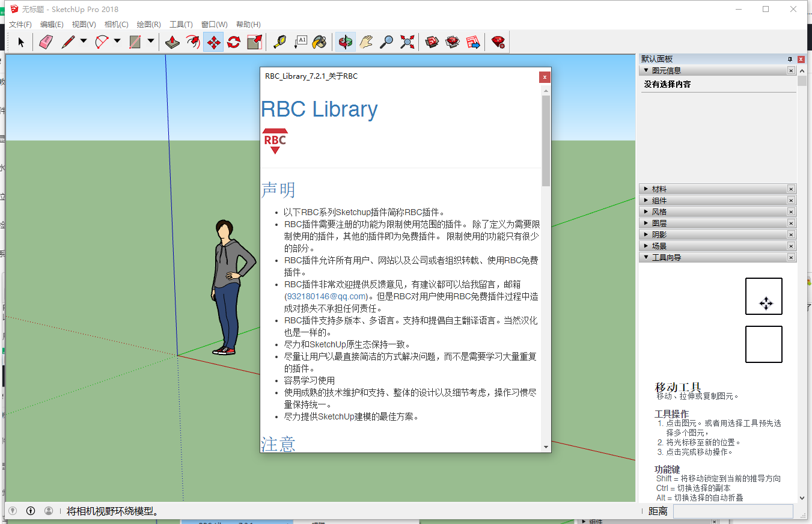Select the Tape Measure tool
The height and width of the screenshot is (524, 812).
(x=279, y=42)
